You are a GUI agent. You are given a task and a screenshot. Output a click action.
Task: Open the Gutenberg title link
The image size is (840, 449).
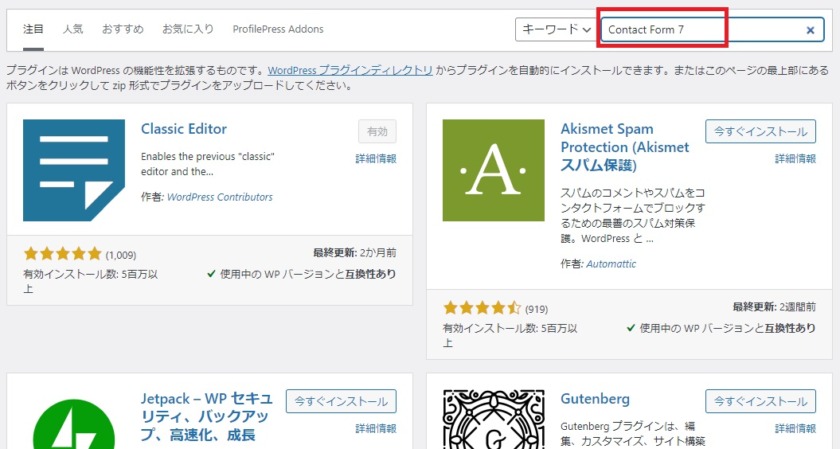pyautogui.click(x=595, y=399)
